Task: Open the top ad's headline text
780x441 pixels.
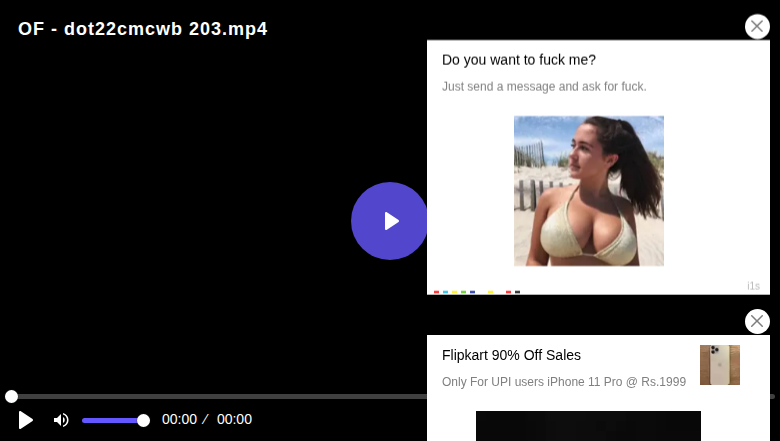Action: (519, 60)
